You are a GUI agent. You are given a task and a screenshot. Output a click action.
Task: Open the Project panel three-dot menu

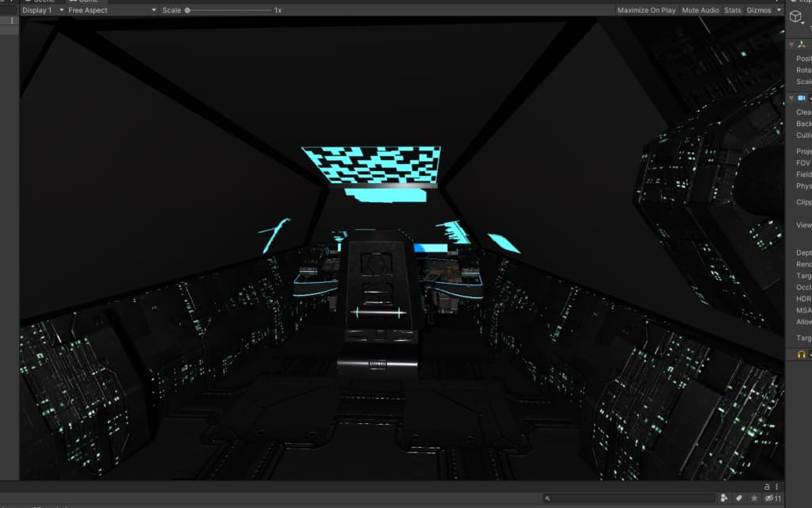click(x=777, y=487)
